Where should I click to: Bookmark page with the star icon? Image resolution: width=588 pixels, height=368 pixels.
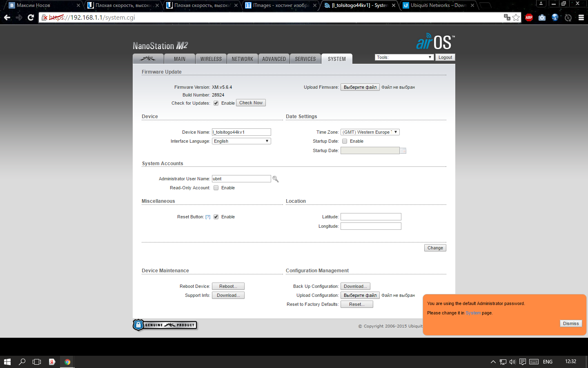(x=516, y=18)
